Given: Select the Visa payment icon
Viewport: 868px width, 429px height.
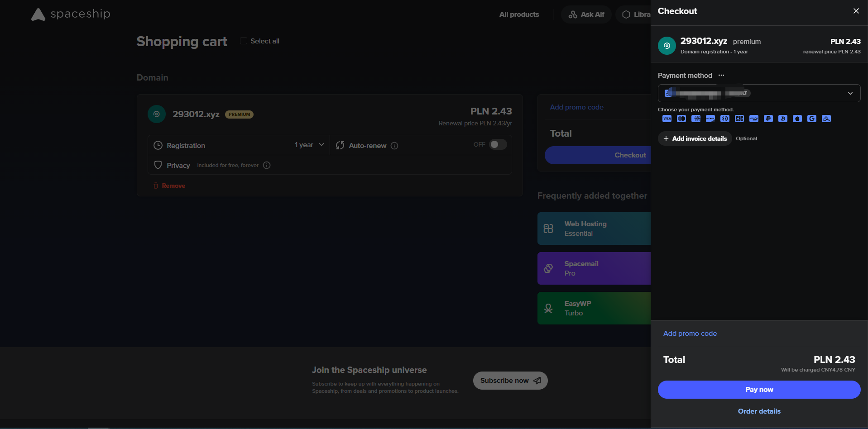Looking at the screenshot, I should click(667, 119).
